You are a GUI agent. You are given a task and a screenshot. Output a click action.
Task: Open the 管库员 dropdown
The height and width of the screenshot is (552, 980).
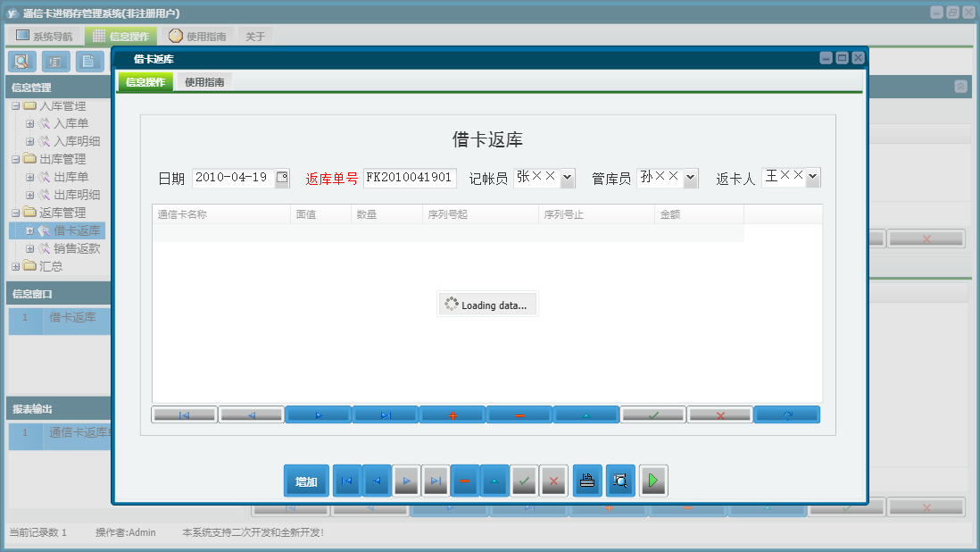pyautogui.click(x=690, y=178)
